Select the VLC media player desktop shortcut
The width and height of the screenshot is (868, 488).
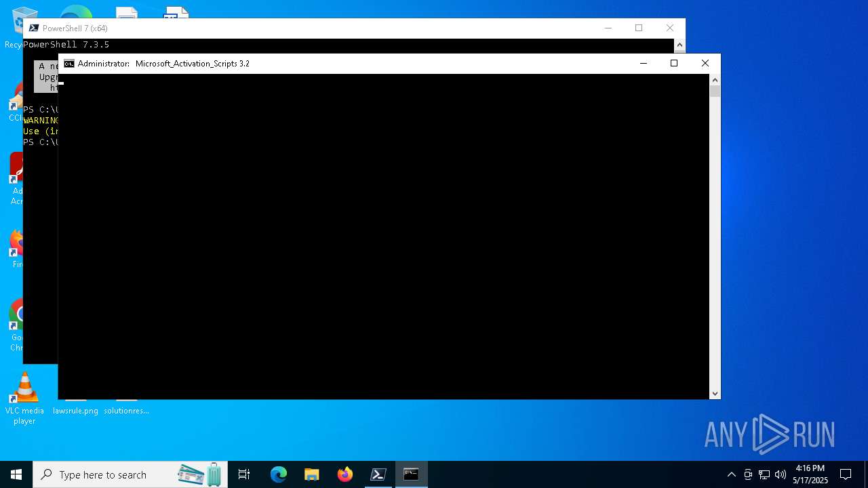(x=24, y=399)
